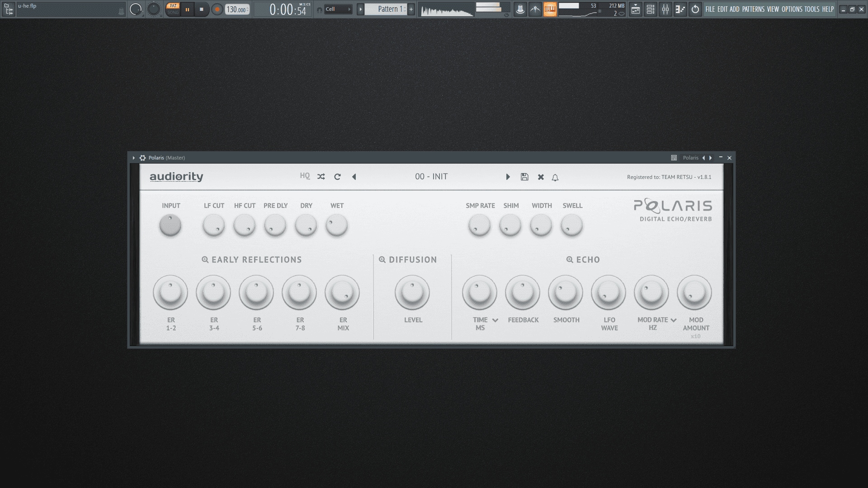Click the undo history circular arrow icon
The width and height of the screenshot is (868, 488).
[695, 9]
